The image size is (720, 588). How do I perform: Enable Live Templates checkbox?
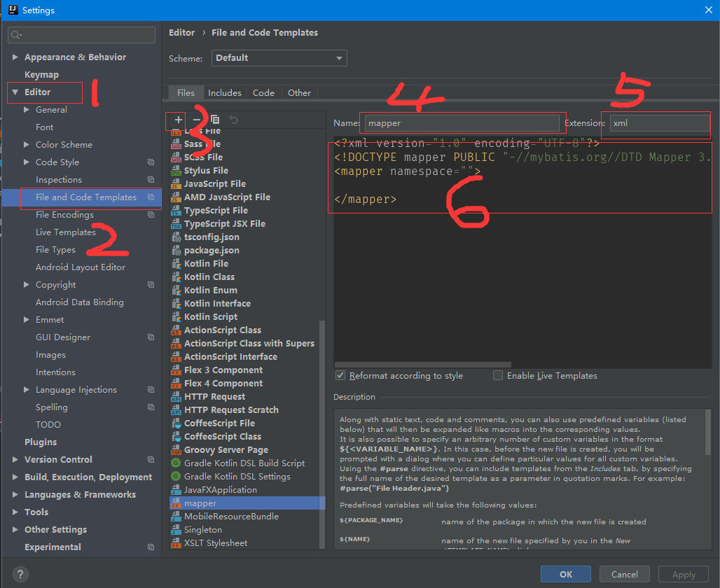click(x=497, y=375)
